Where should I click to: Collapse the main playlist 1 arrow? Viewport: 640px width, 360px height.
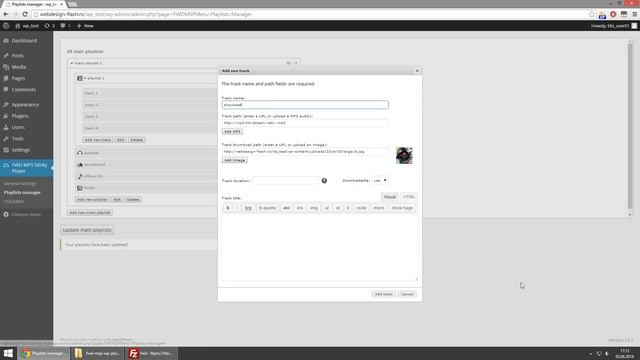coord(72,63)
